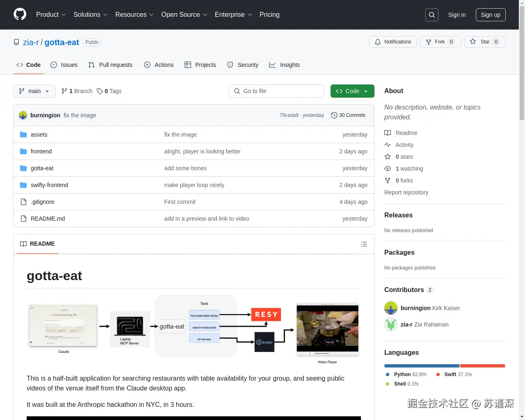Click the Star button
525x420 pixels.
(485, 42)
